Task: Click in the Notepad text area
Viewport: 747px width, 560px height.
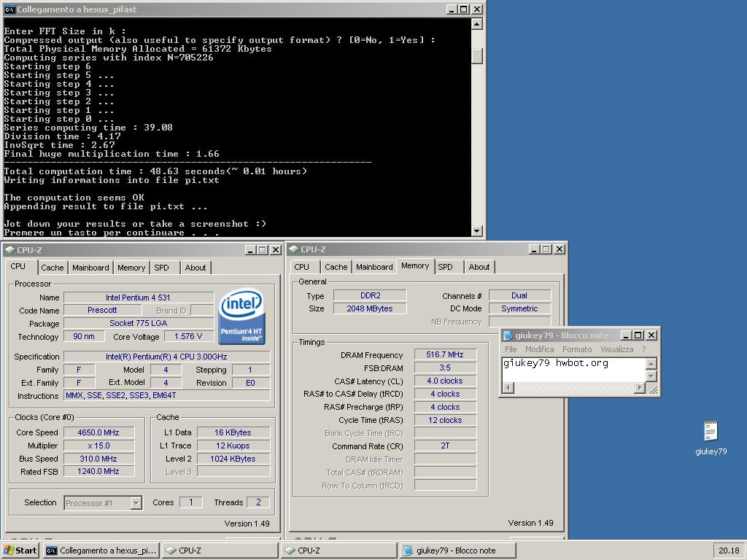Action: click(573, 370)
